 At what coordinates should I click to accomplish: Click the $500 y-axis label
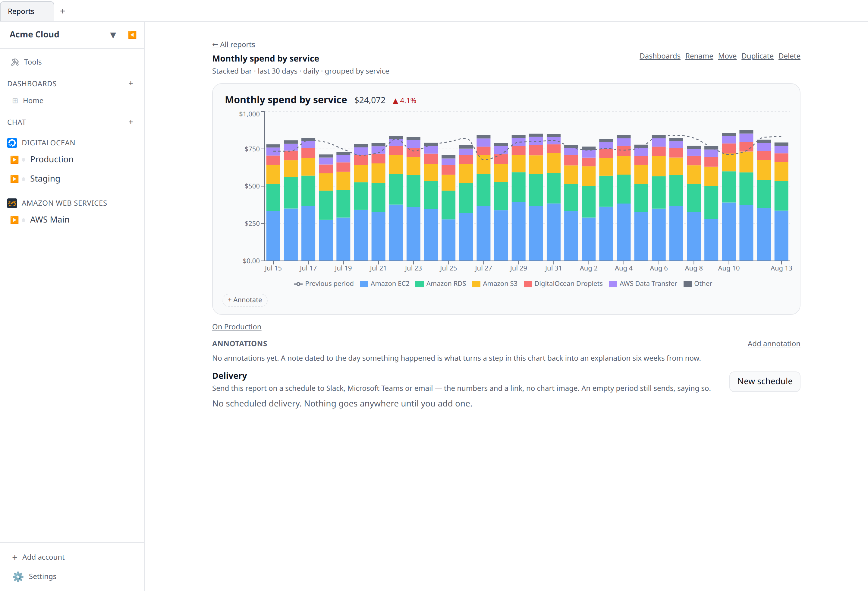[x=252, y=186]
